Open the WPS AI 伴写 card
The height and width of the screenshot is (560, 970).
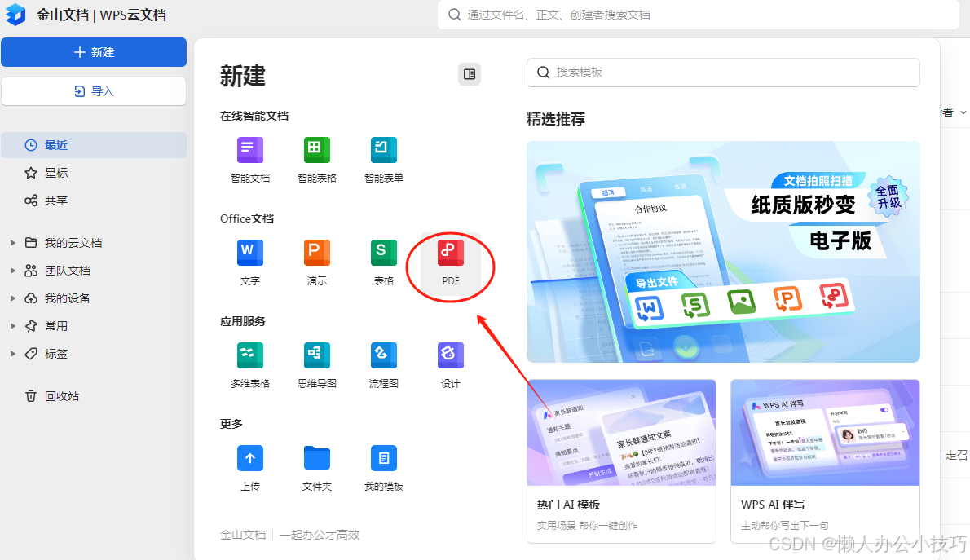point(825,461)
